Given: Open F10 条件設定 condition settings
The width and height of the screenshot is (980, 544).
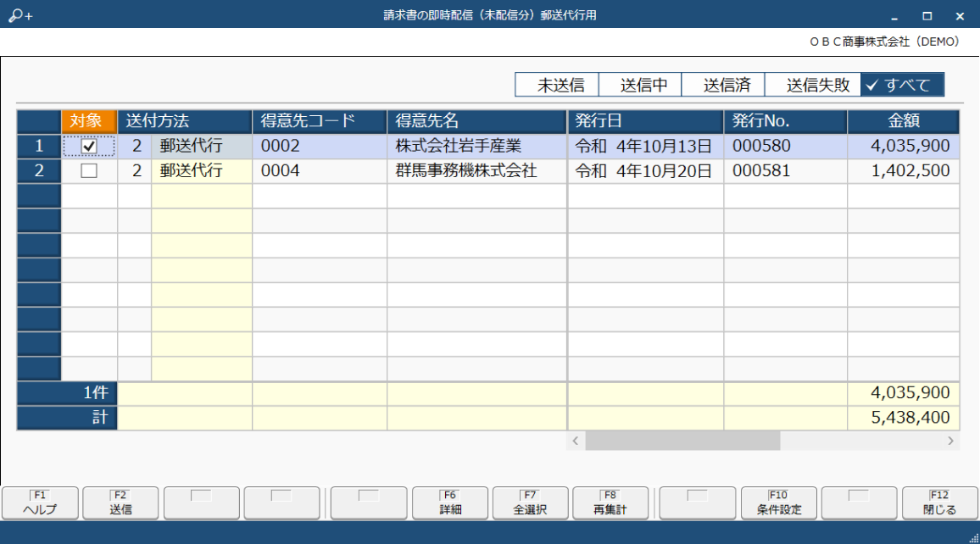Looking at the screenshot, I should tap(779, 502).
